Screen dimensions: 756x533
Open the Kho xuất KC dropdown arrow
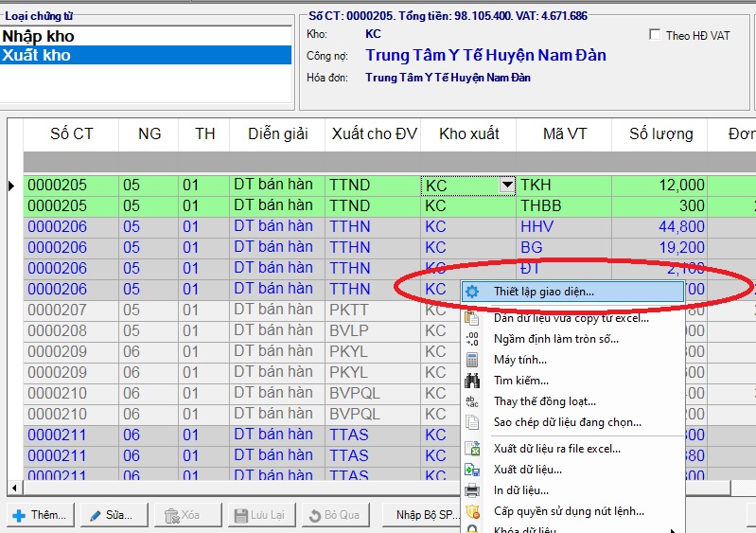(x=507, y=186)
